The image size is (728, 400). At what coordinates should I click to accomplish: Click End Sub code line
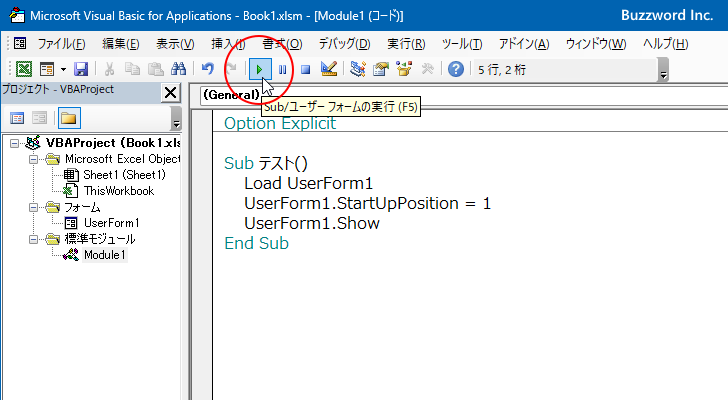[256, 243]
